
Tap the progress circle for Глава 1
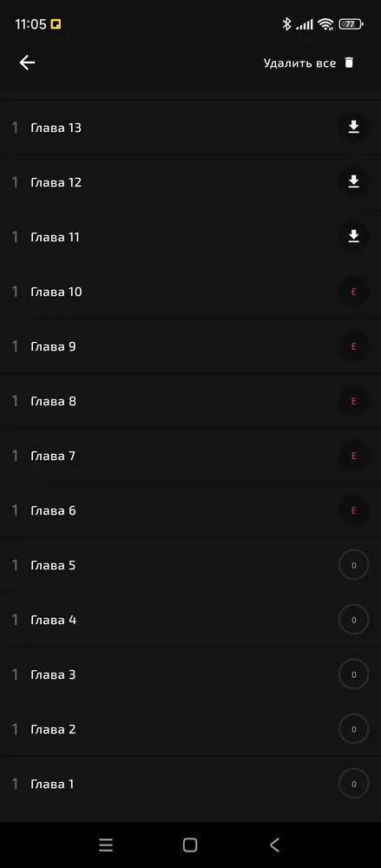tap(354, 784)
